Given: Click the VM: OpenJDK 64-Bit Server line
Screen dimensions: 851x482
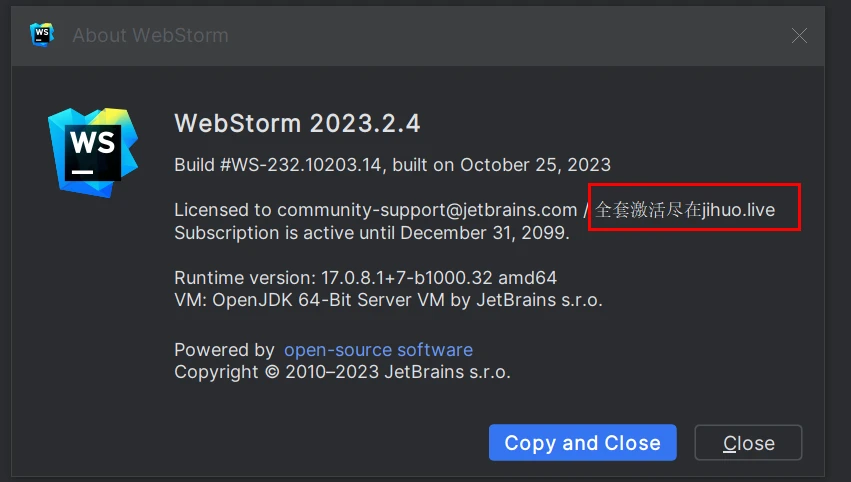Looking at the screenshot, I should click(x=388, y=300).
